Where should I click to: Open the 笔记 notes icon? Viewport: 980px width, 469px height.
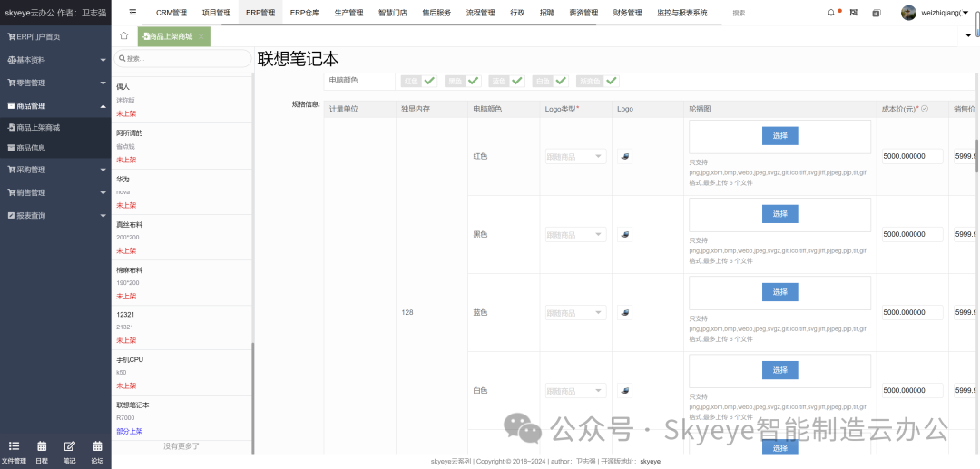click(x=69, y=453)
